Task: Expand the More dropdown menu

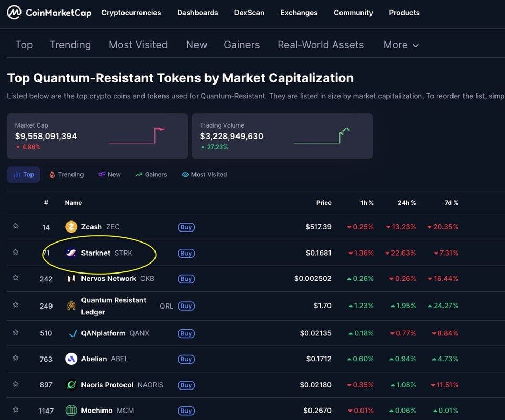Action: tap(401, 45)
